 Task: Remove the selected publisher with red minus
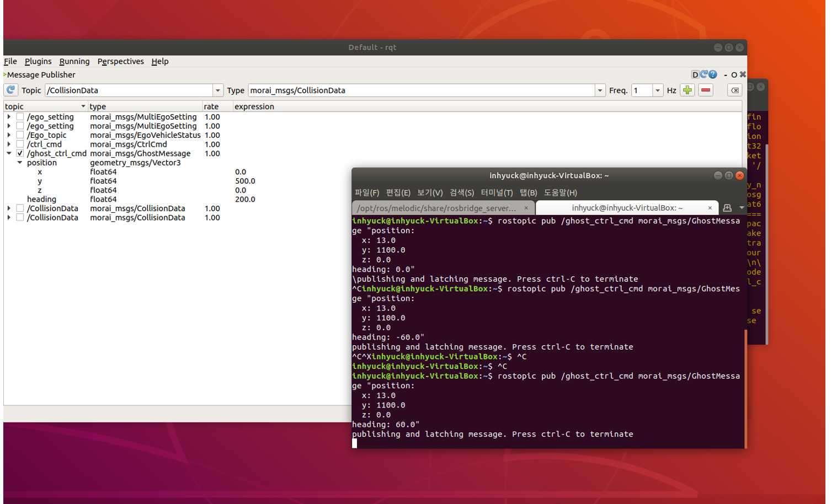706,90
